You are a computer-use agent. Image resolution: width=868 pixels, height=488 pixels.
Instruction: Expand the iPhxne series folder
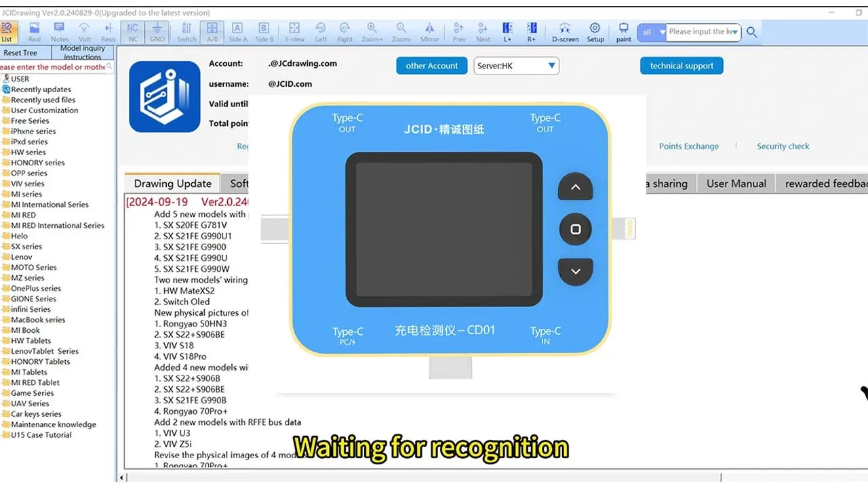(x=29, y=131)
